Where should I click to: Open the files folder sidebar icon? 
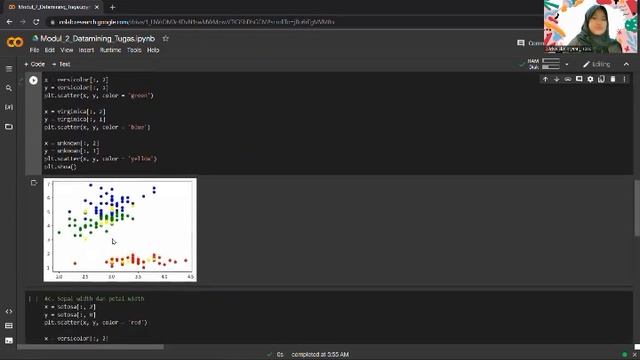point(9,127)
